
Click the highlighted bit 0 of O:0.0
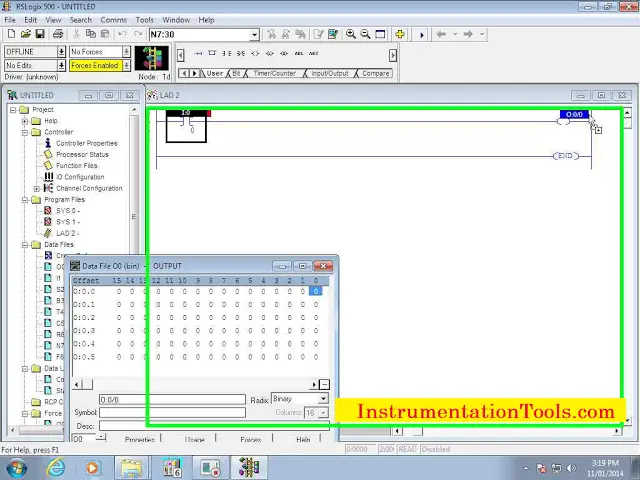[x=316, y=291]
